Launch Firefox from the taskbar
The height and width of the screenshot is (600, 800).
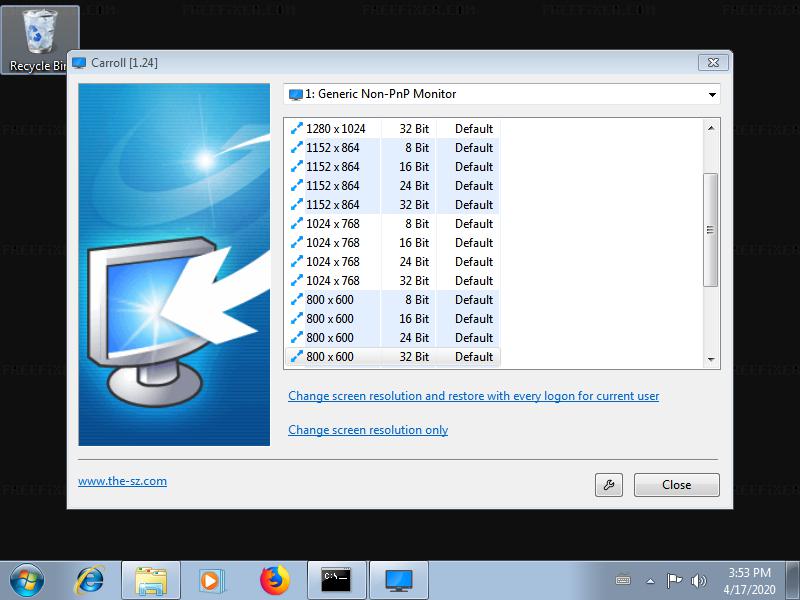275,580
